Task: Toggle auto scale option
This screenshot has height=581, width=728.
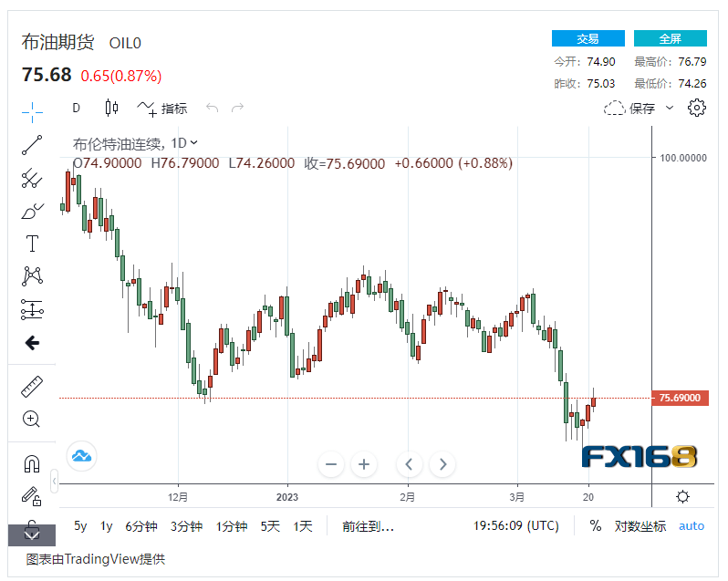Action: tap(692, 526)
